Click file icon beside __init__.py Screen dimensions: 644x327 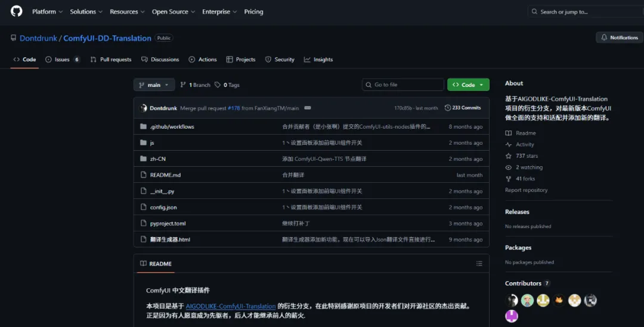click(x=143, y=191)
